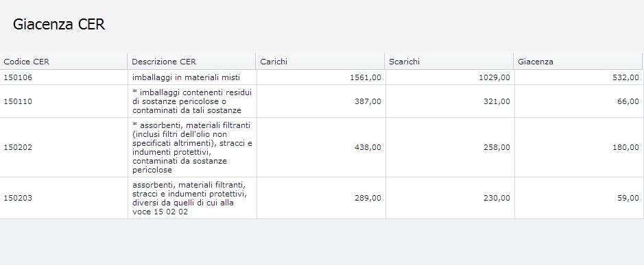644x265 pixels.
Task: Click Giacenza value 180,00
Action: click(x=625, y=147)
